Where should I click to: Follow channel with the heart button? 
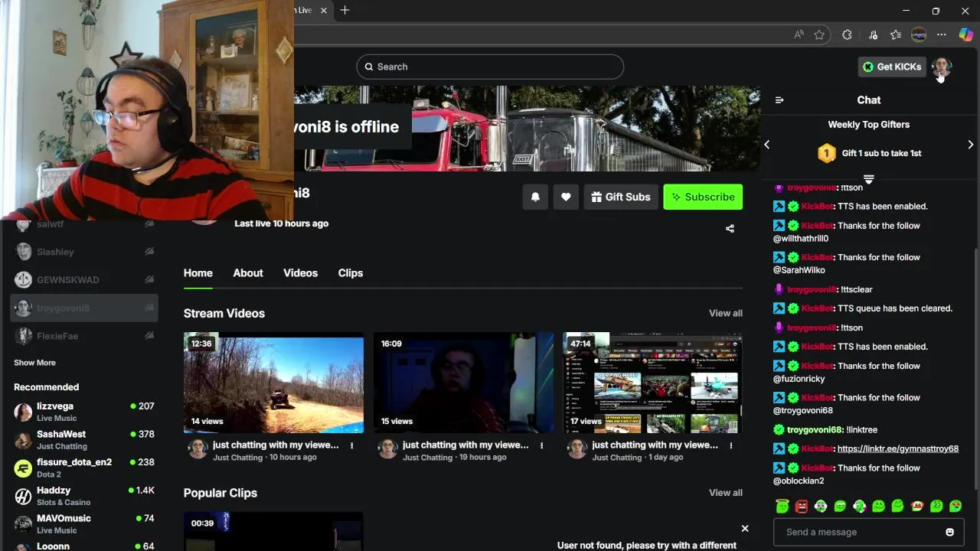pyautogui.click(x=566, y=197)
